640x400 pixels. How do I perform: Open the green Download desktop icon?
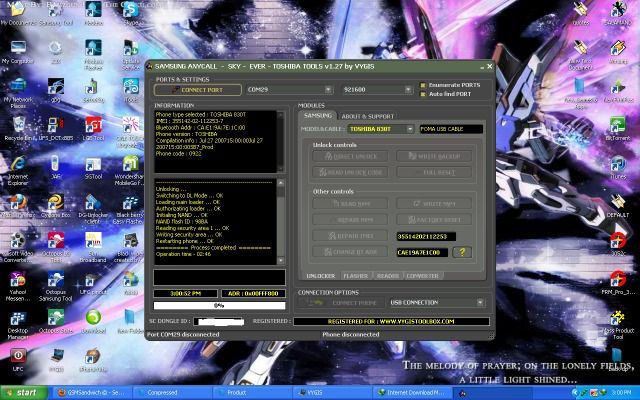point(93,322)
